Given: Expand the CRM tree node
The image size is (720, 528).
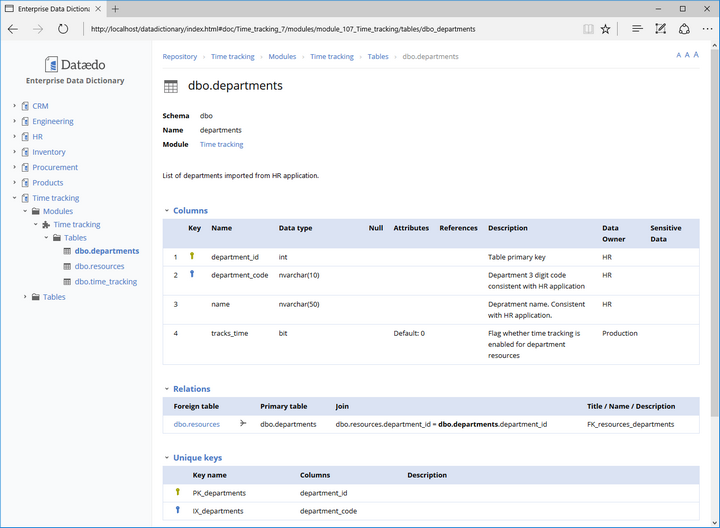Looking at the screenshot, I should [14, 106].
